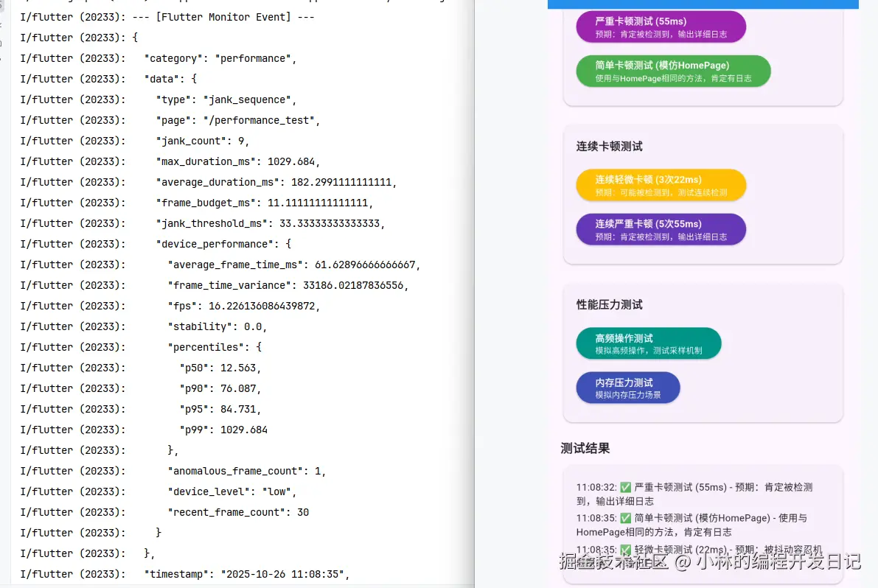Launch the blue 内存压力测试 test
Image resolution: width=878 pixels, height=588 pixels.
click(627, 388)
